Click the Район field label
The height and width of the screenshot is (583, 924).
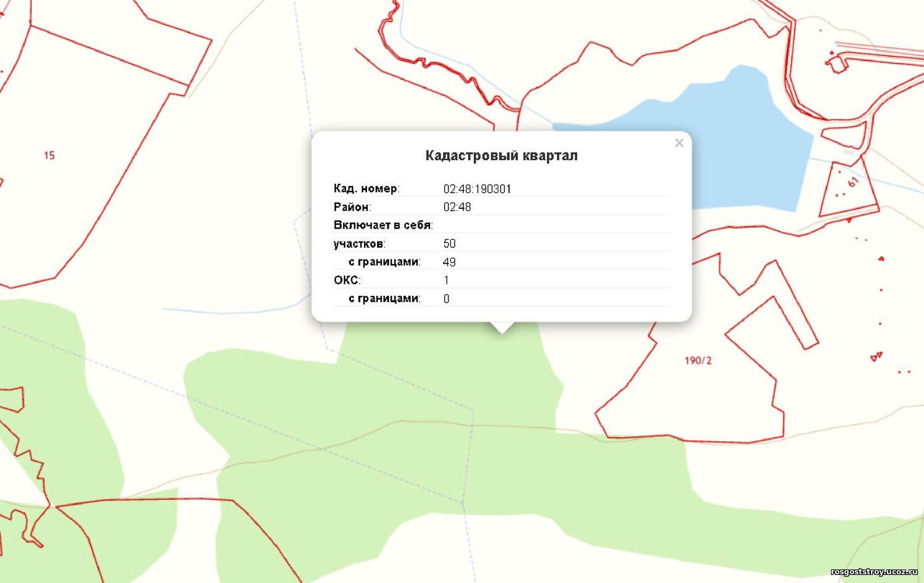(x=352, y=207)
